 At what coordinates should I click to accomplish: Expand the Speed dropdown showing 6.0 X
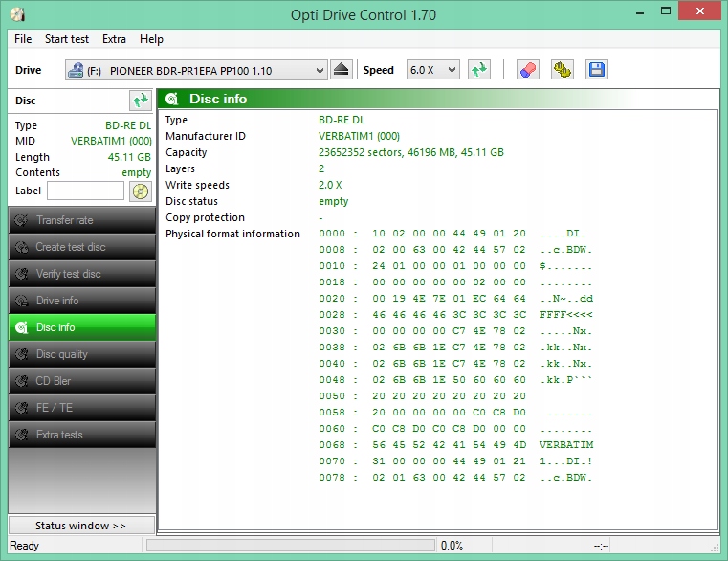point(433,70)
